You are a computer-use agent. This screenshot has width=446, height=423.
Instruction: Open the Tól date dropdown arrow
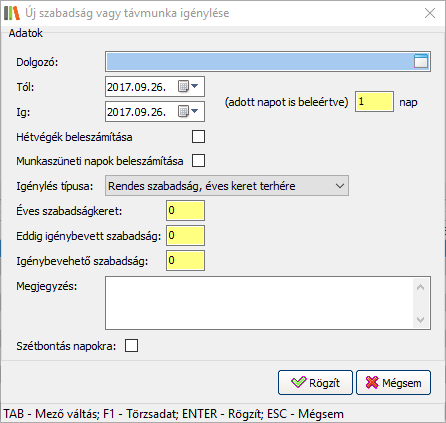click(x=195, y=86)
